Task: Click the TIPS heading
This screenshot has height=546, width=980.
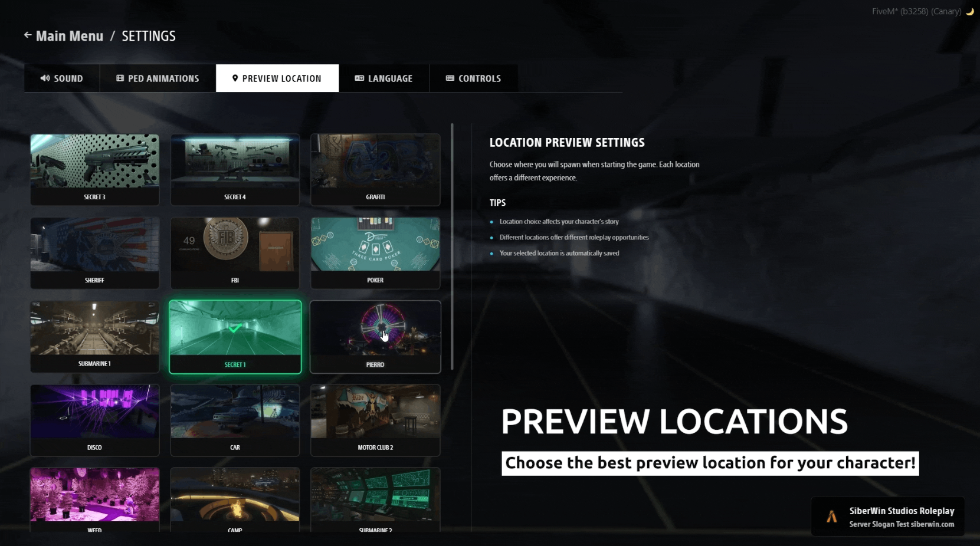Action: click(x=497, y=202)
